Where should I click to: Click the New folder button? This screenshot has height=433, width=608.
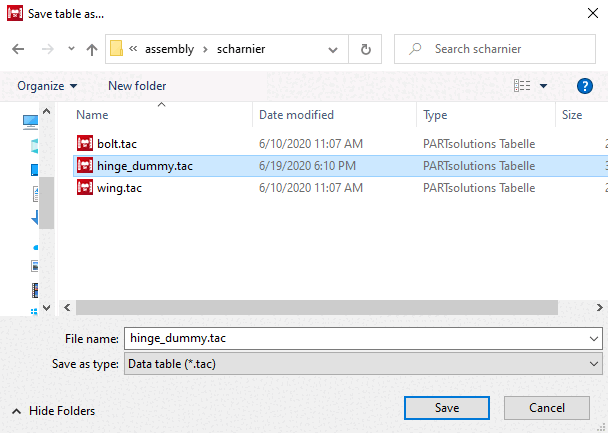137,86
